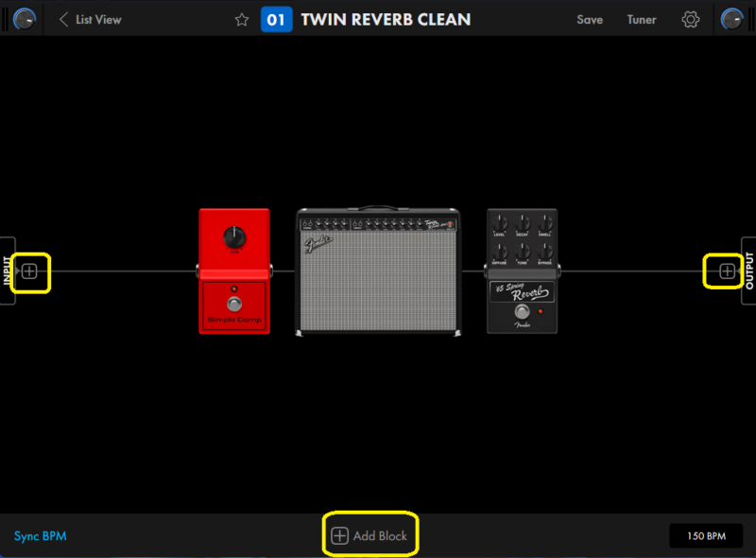Image resolution: width=756 pixels, height=558 pixels.
Task: Go back to List View
Action: (90, 20)
